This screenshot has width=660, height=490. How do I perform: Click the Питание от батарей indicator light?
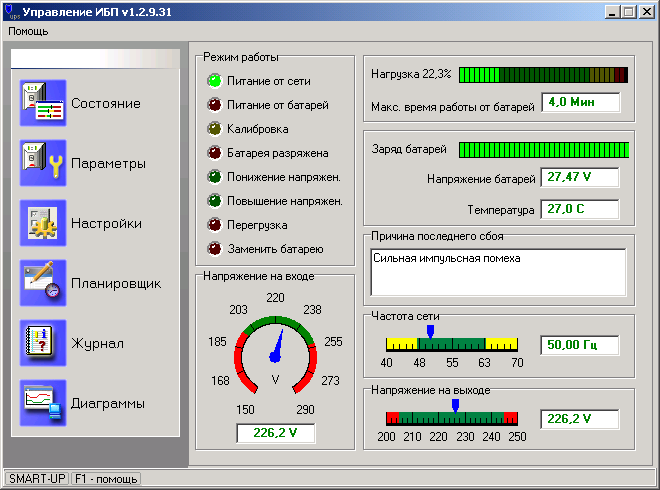pyautogui.click(x=213, y=105)
